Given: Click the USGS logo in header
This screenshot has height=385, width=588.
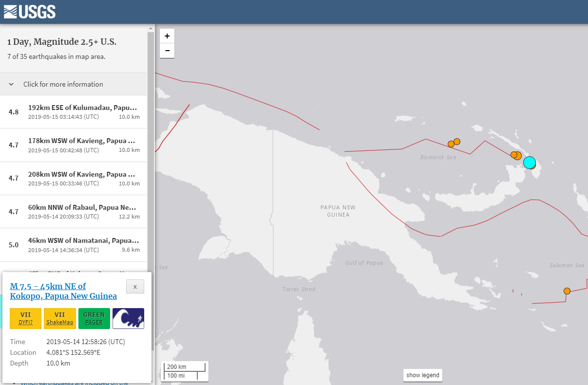Looking at the screenshot, I should point(30,12).
